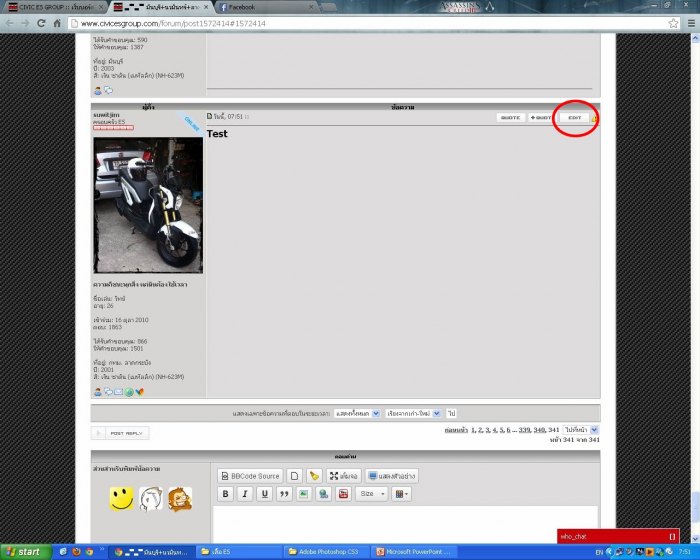Click the fullscreen maximize editor icon

click(x=343, y=476)
